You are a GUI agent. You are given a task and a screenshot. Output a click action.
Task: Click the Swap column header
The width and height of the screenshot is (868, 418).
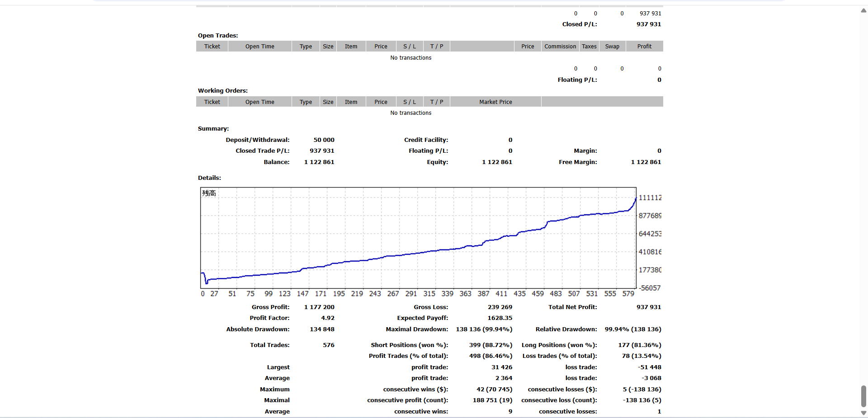pyautogui.click(x=612, y=47)
